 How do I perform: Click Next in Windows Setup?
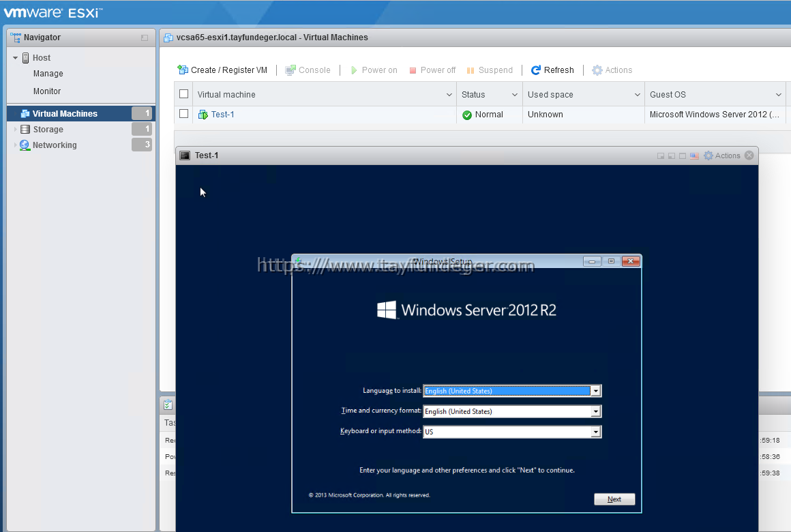(614, 499)
